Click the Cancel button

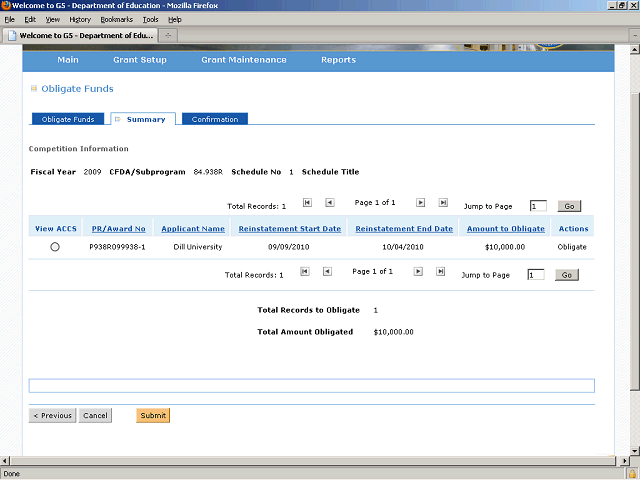click(x=95, y=416)
